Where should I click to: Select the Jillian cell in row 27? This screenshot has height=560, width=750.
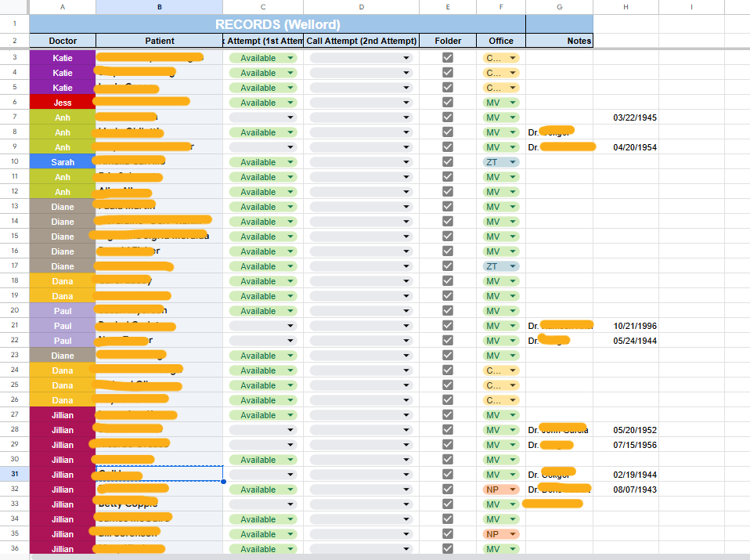click(63, 415)
